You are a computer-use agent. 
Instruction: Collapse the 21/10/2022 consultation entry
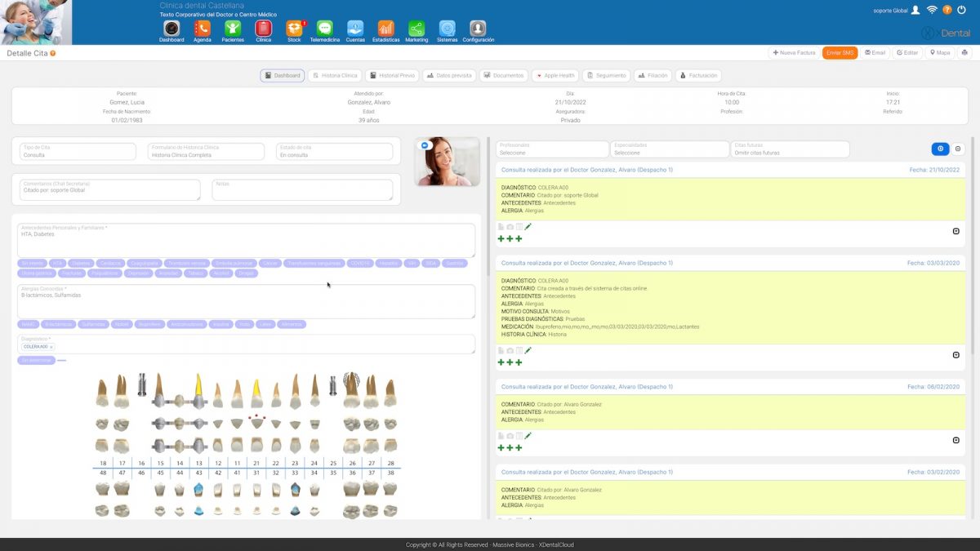tap(956, 231)
